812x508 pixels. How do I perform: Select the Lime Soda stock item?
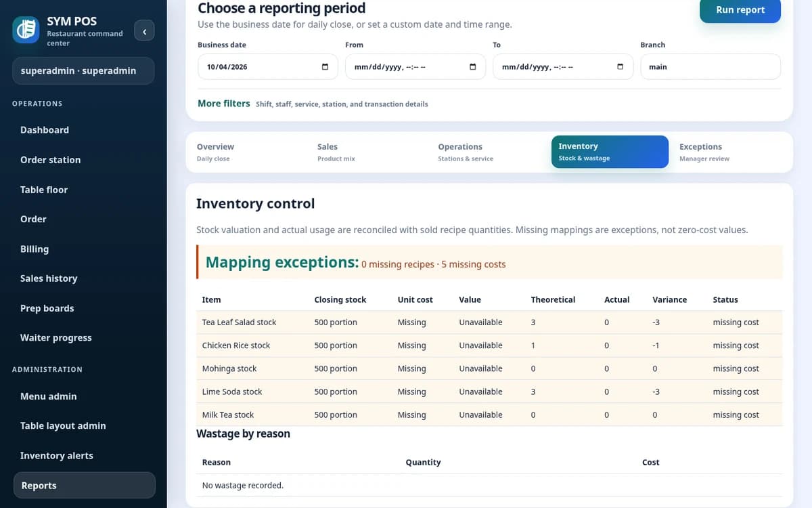tap(232, 391)
